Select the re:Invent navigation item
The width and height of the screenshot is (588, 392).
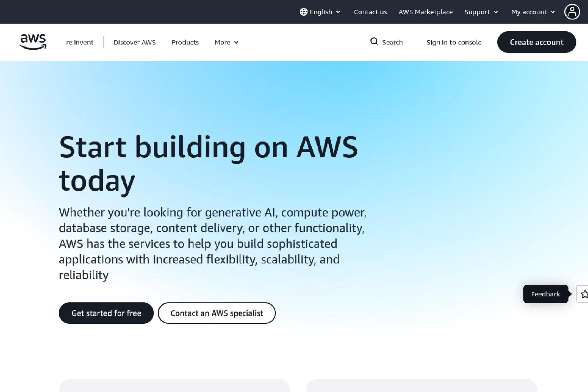pos(79,42)
